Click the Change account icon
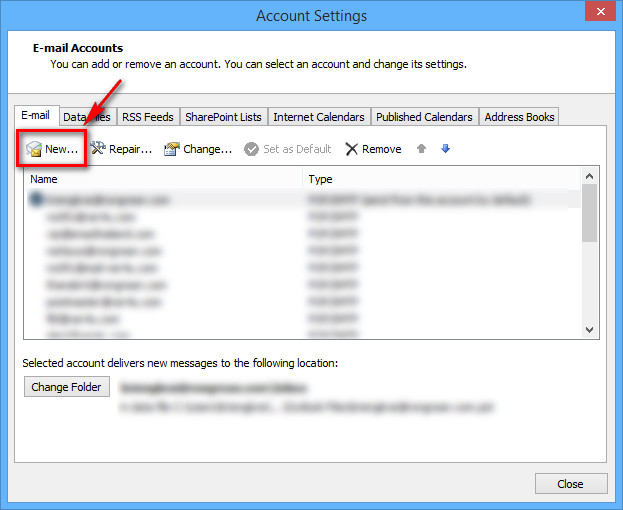This screenshot has height=510, width=623. coord(172,149)
